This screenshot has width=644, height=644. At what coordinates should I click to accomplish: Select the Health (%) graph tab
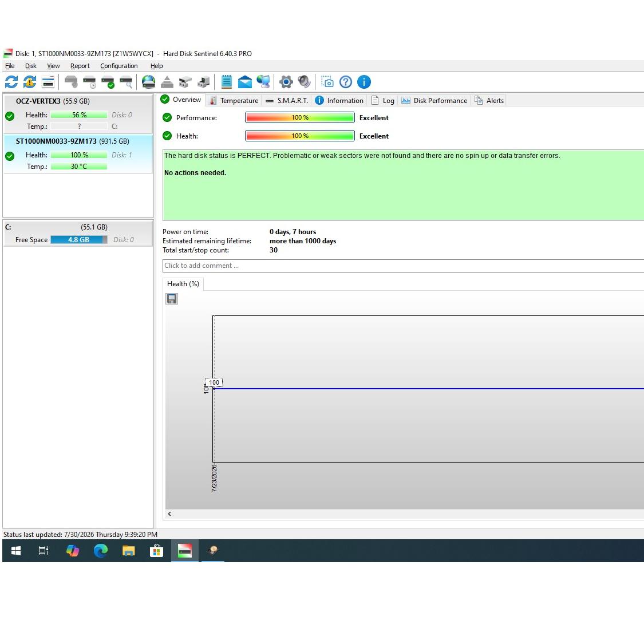183,284
